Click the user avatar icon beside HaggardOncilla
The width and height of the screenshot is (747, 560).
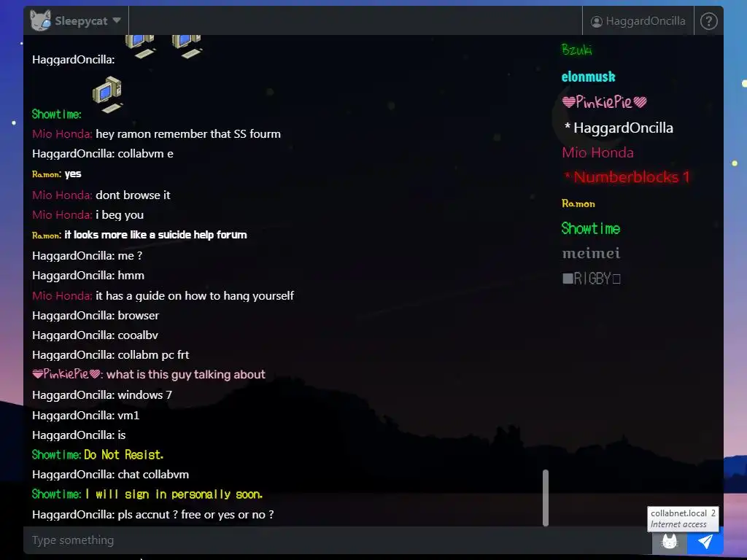click(597, 21)
